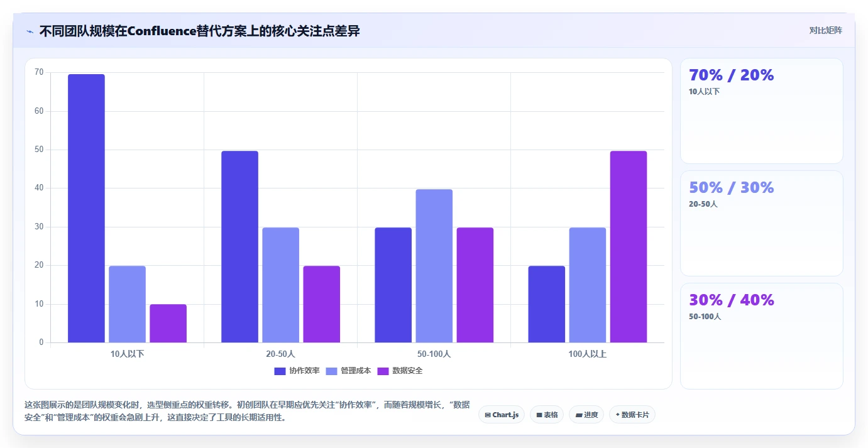Image resolution: width=868 pixels, height=448 pixels.
Task: Click the 协作效率 bar for 50-100人
Action: click(x=393, y=285)
